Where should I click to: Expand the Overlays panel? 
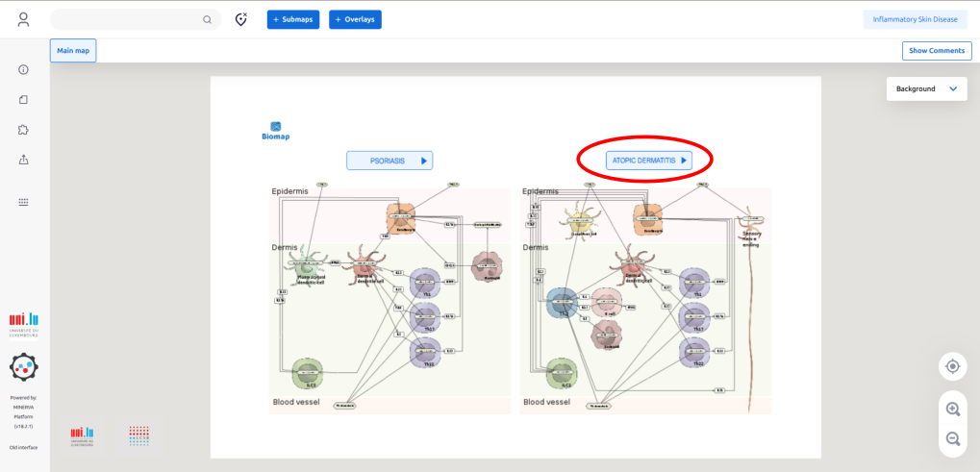tap(355, 19)
